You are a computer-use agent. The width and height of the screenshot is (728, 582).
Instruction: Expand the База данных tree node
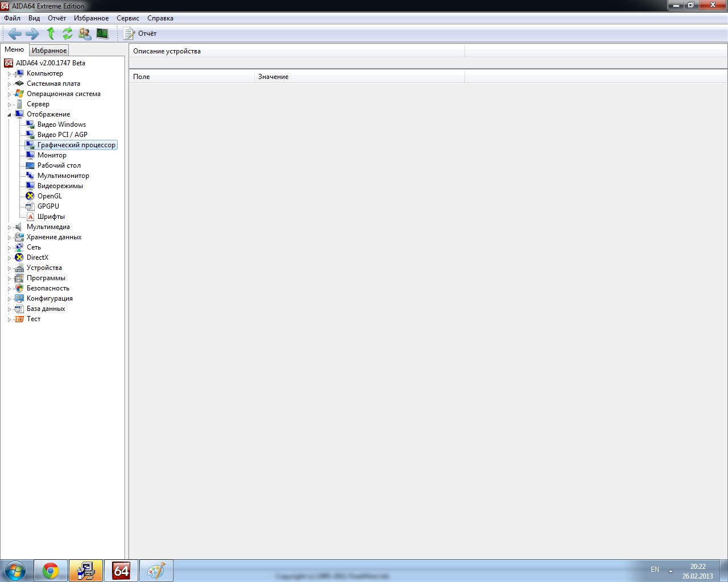(9, 309)
